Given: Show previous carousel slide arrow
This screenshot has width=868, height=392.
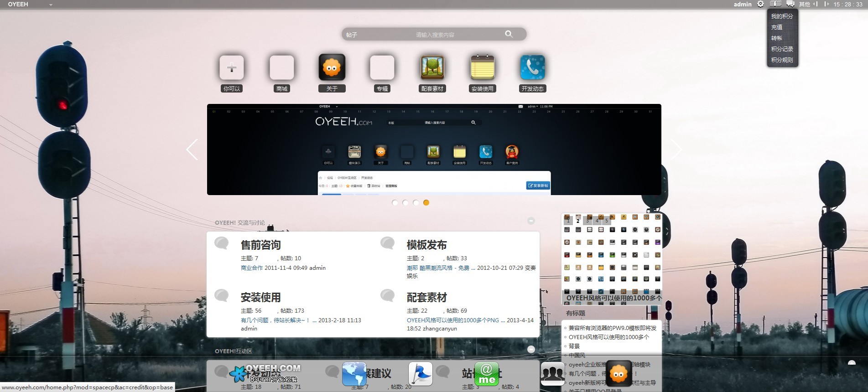Looking at the screenshot, I should [x=192, y=150].
